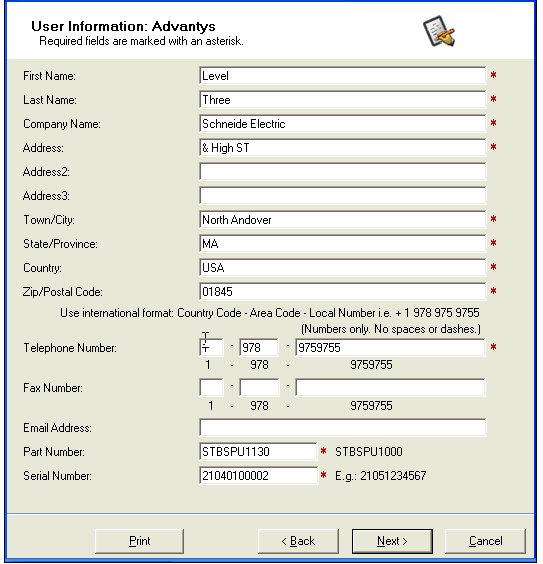Select the Last Name text box

(342, 100)
